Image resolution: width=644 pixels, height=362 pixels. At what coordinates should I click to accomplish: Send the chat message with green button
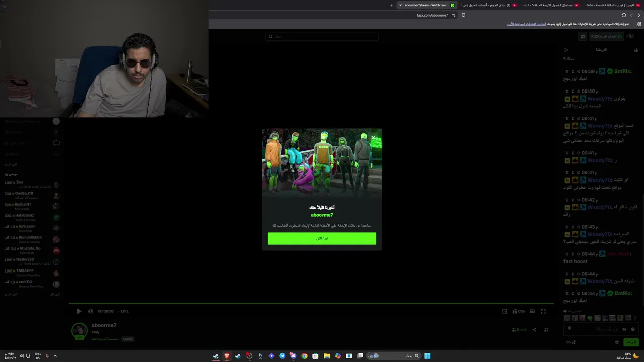(x=631, y=342)
